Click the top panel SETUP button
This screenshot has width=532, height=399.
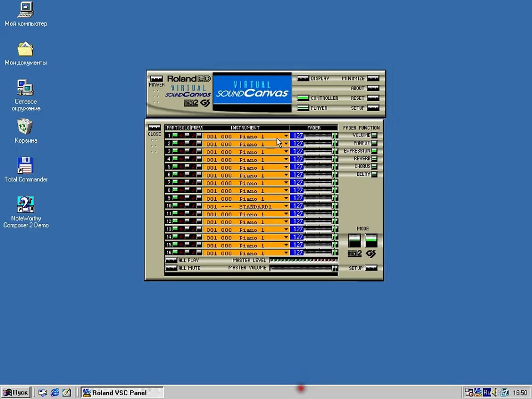click(x=373, y=108)
